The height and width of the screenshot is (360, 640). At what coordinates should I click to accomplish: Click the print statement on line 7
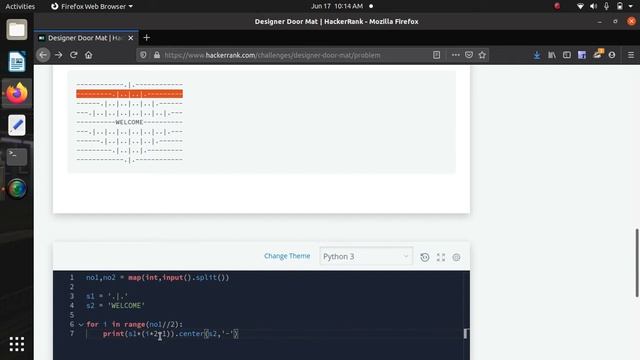coord(171,334)
